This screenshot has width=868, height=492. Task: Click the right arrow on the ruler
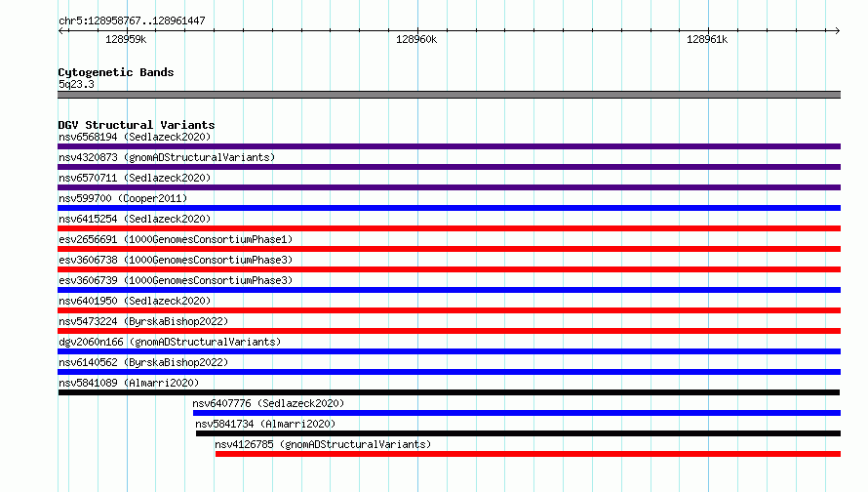tap(837, 30)
